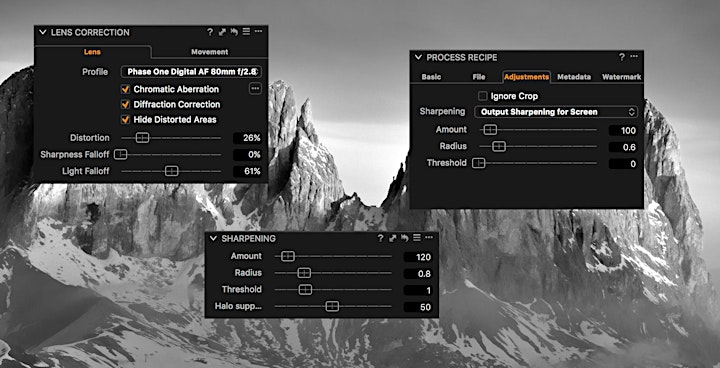Open the lens Profile dropdown
The image size is (720, 368).
(191, 72)
